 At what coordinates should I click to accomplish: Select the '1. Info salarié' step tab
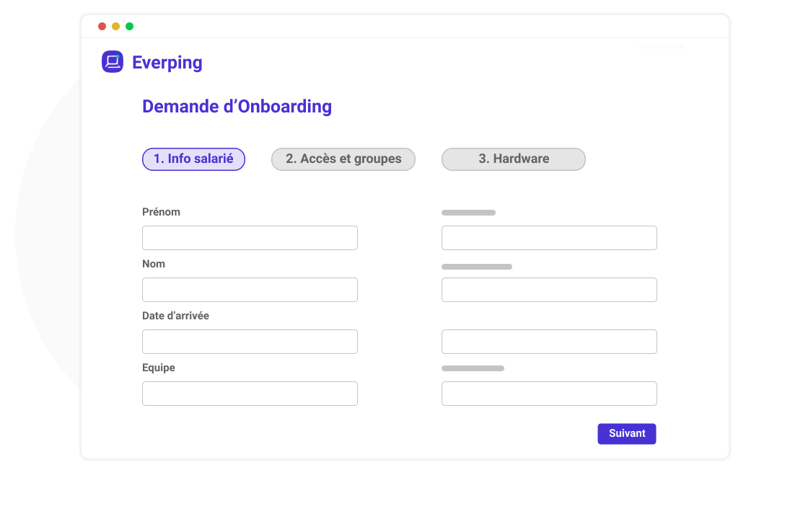[193, 159]
